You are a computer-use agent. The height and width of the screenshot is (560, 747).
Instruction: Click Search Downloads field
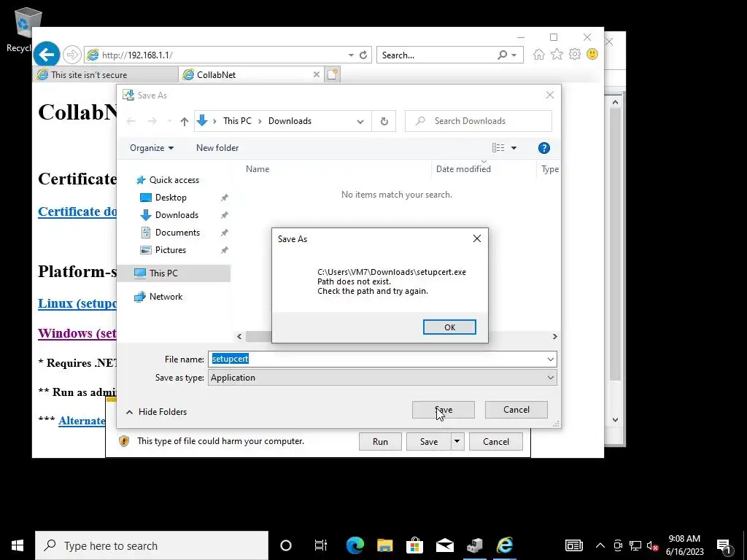(x=479, y=121)
